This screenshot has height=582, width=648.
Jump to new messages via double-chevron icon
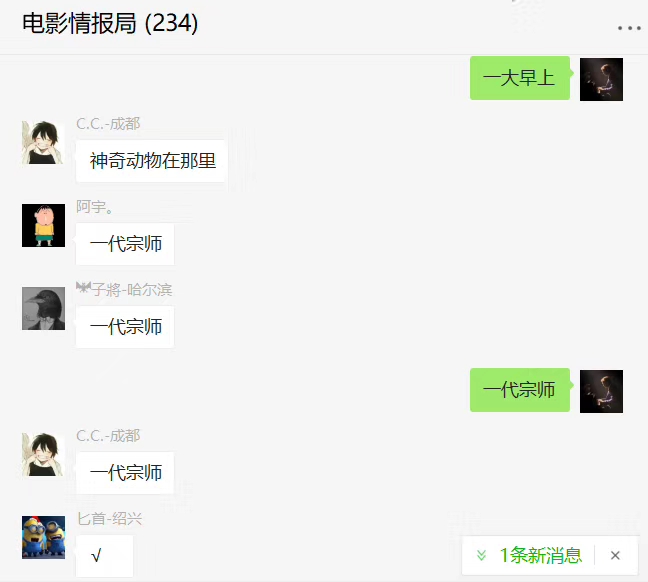(481, 555)
